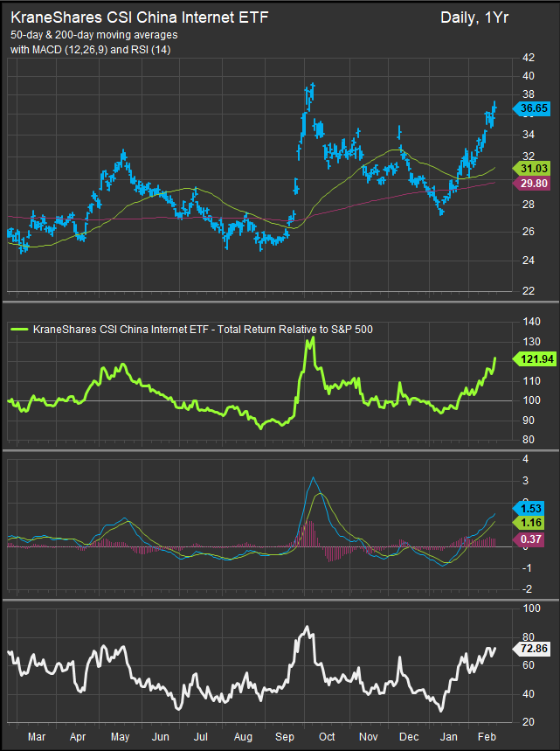Click the Mar month label on time axis
This screenshot has height=751, width=560.
pyautogui.click(x=37, y=737)
